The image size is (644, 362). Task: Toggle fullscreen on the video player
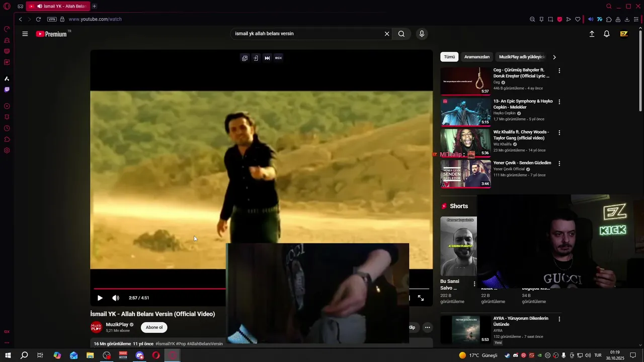[421, 298]
